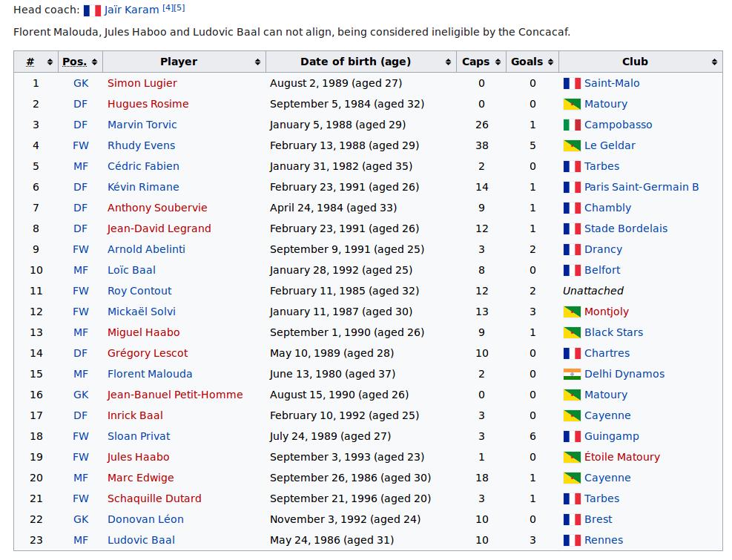Sort table by Date of birth column
Image resolution: width=732 pixels, height=560 pixels.
point(361,62)
